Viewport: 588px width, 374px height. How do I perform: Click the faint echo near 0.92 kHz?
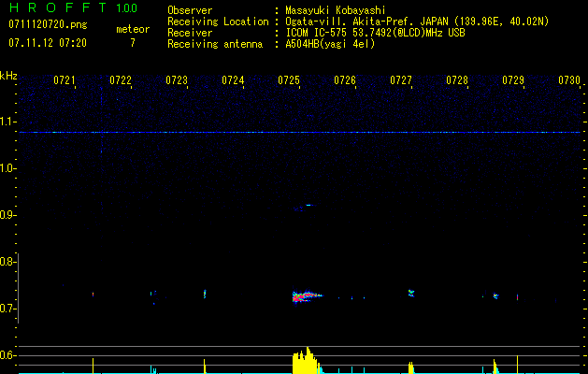pyautogui.click(x=306, y=207)
